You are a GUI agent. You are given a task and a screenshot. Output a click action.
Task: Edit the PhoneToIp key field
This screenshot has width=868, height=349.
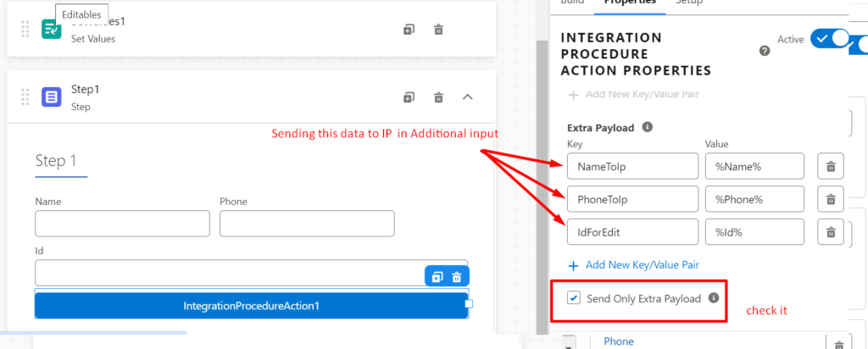click(632, 199)
